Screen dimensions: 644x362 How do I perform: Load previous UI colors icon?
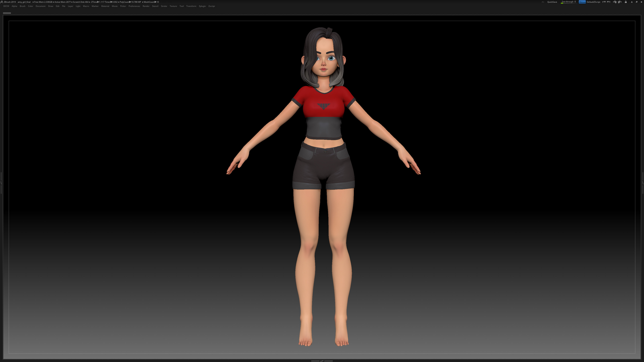pos(604,2)
